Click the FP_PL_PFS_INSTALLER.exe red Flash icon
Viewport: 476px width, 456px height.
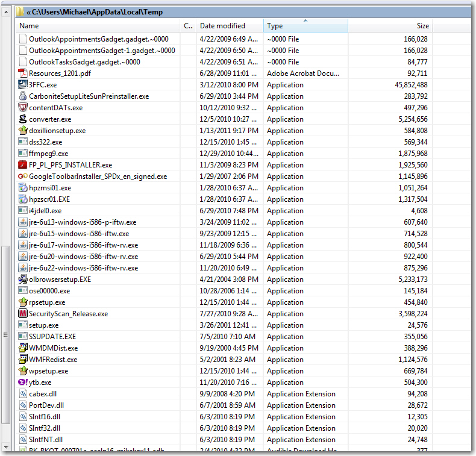23,164
